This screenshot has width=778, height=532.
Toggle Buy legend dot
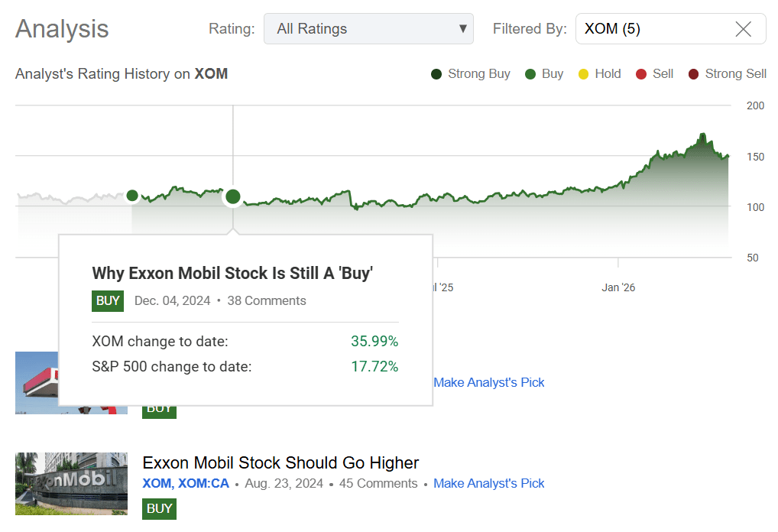tap(530, 74)
